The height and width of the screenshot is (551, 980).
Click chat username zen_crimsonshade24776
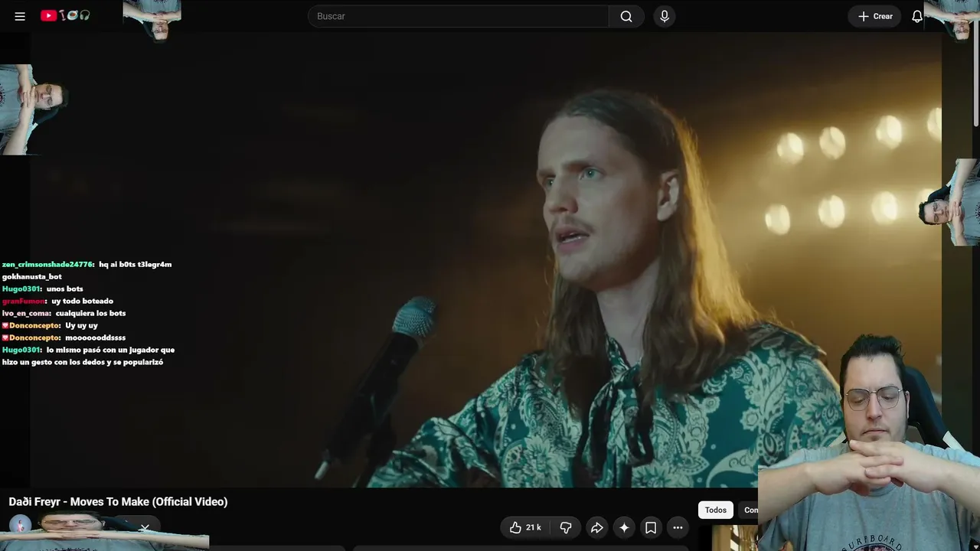point(48,264)
